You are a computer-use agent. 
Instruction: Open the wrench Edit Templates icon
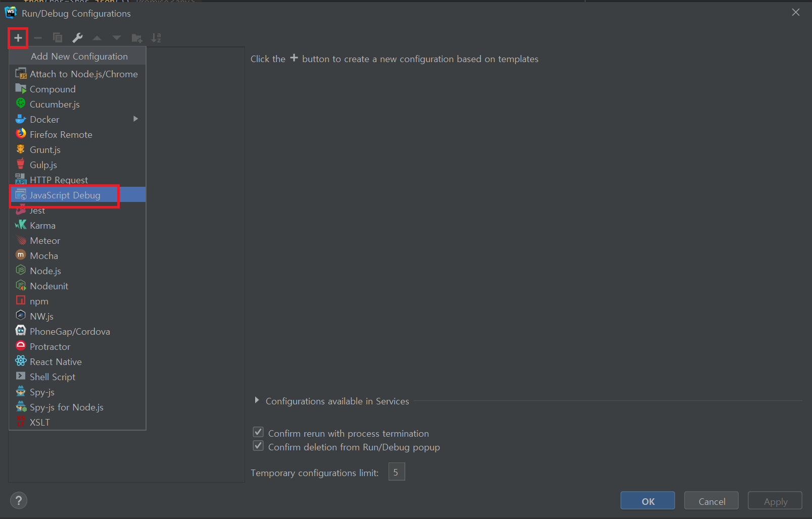coord(77,38)
